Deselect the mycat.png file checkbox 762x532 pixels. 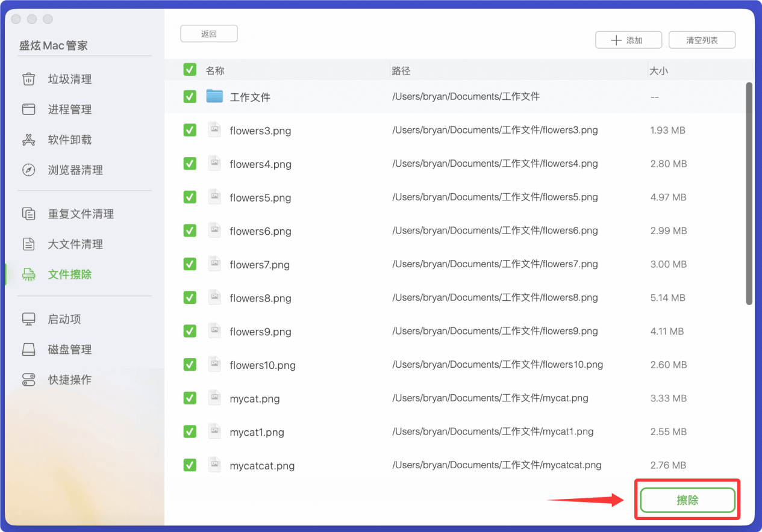tap(190, 398)
